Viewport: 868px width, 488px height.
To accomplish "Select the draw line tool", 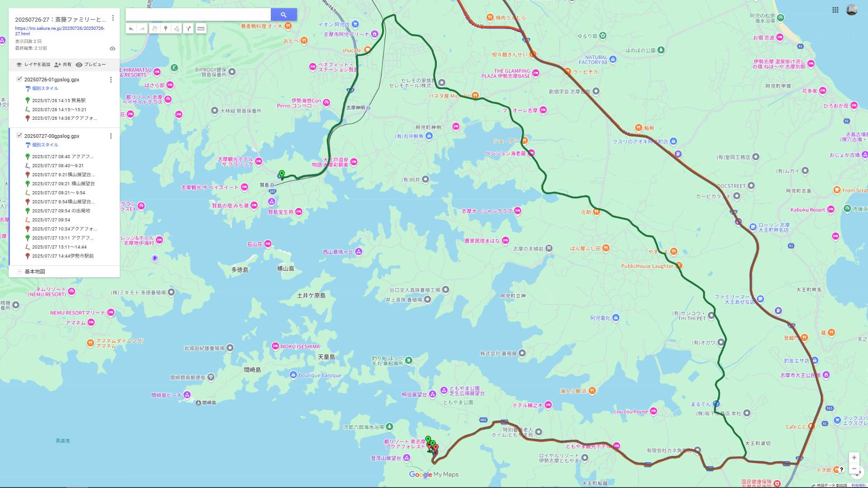I will coord(177,28).
